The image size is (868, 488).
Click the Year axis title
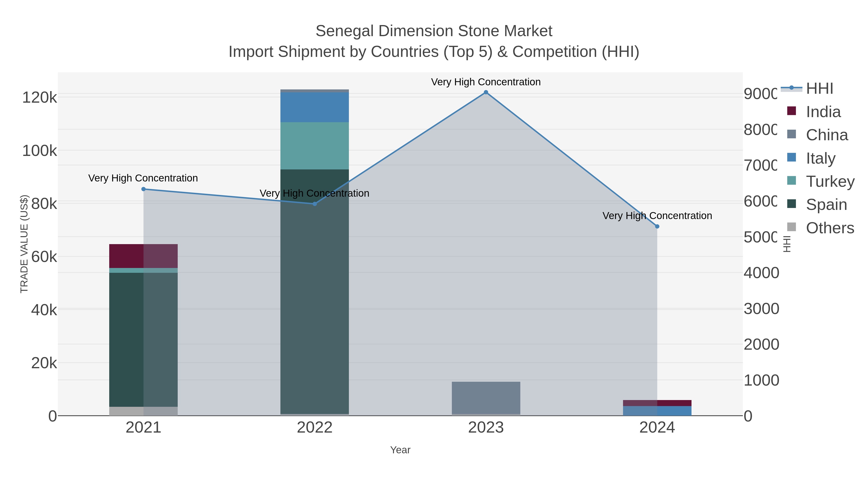click(x=400, y=450)
